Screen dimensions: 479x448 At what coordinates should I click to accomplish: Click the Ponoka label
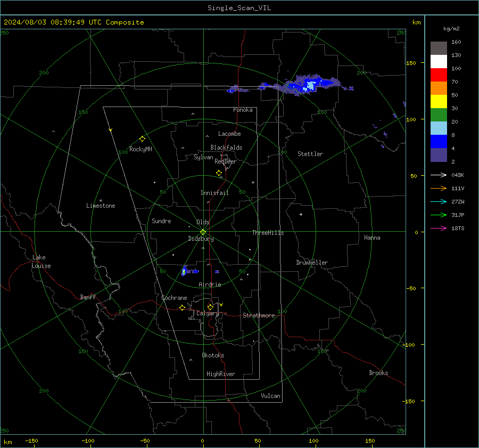[x=243, y=110]
